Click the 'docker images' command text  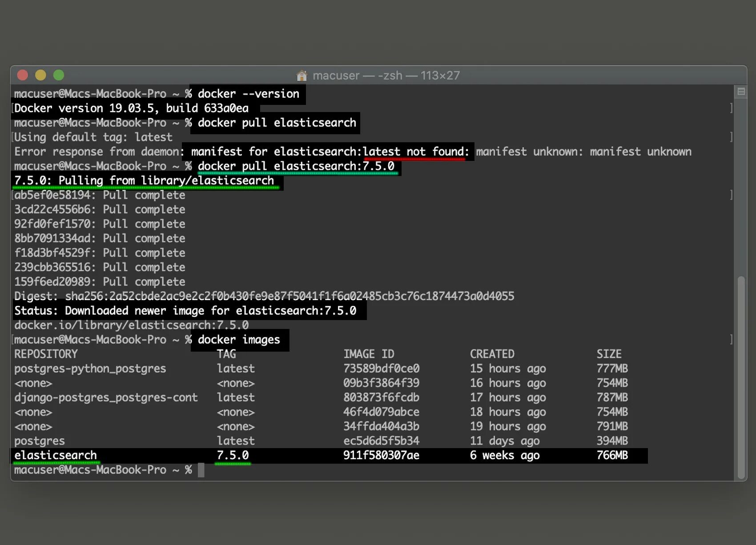tap(239, 340)
